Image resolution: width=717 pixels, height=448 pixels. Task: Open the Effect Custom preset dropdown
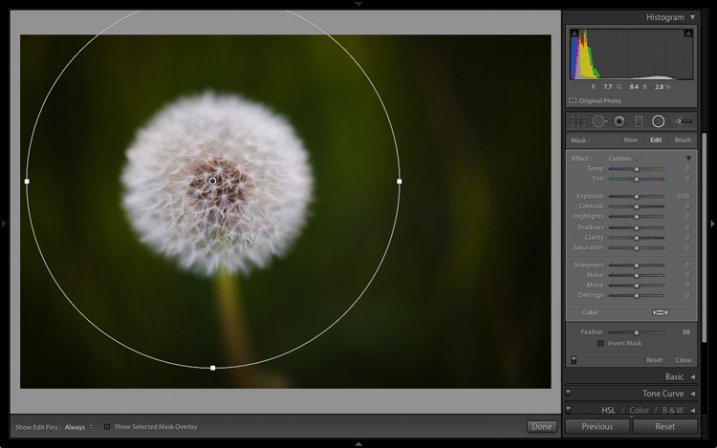tap(622, 158)
